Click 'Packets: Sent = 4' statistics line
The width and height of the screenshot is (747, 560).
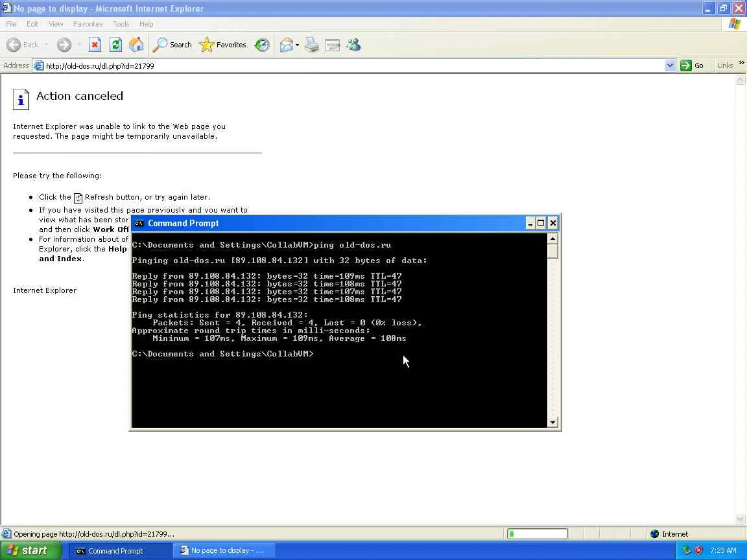287,323
